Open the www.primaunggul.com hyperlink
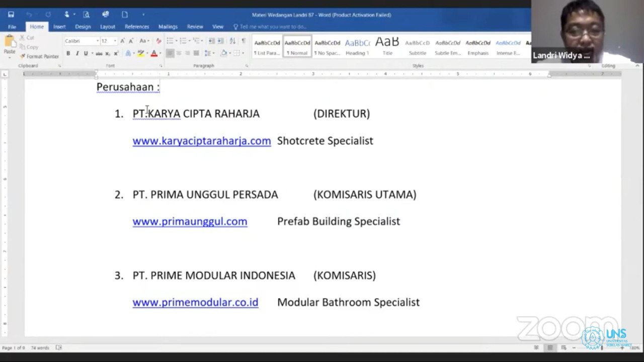Image resolution: width=644 pixels, height=362 pixels. (x=190, y=221)
